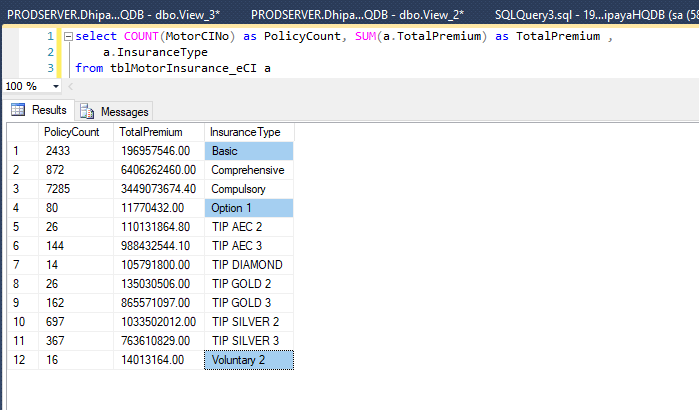Open the 100 % zoom dropdown

click(x=56, y=86)
